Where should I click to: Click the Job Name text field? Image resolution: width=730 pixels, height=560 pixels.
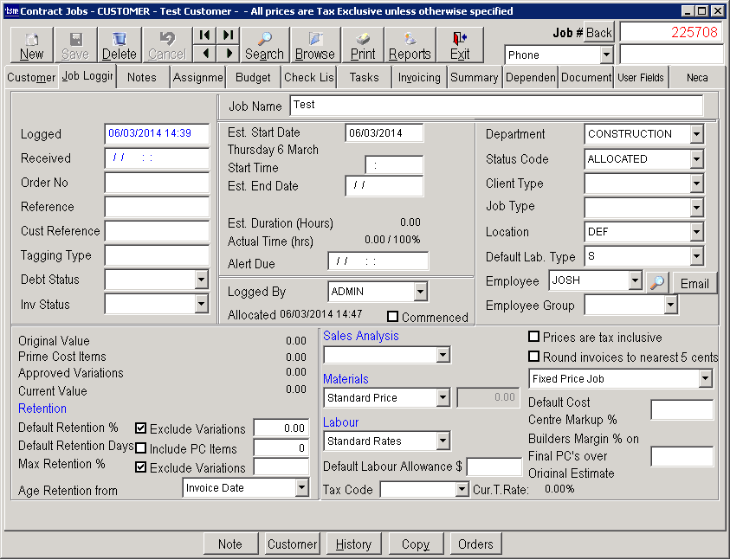tap(495, 106)
